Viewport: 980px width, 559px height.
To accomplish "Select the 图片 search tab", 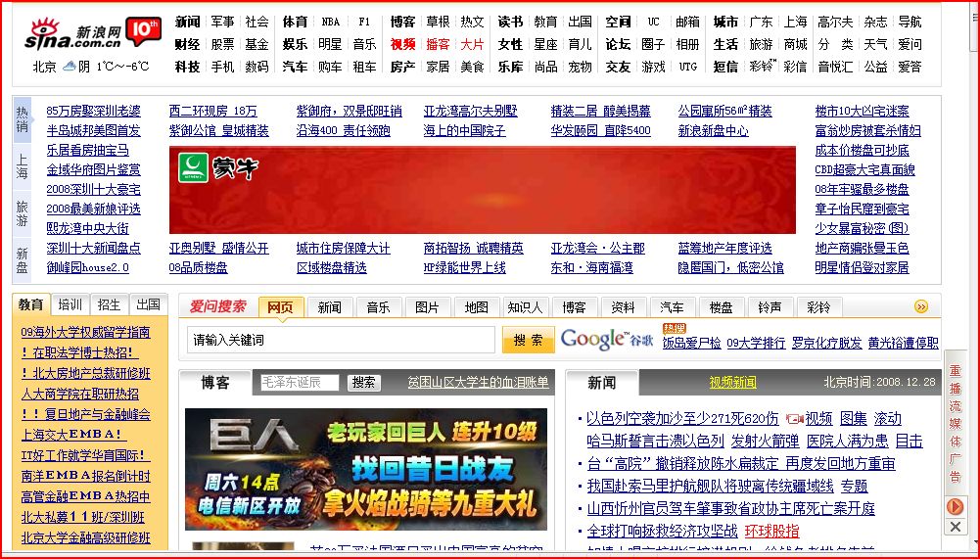I will click(427, 307).
